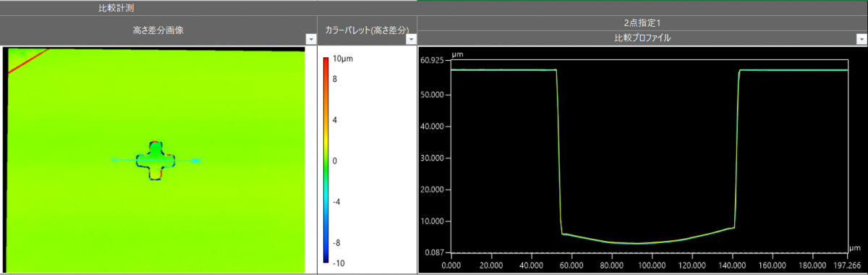The image size is (868, 275).
Task: Click the blue bottom of the color scale bar
Action: [326, 257]
